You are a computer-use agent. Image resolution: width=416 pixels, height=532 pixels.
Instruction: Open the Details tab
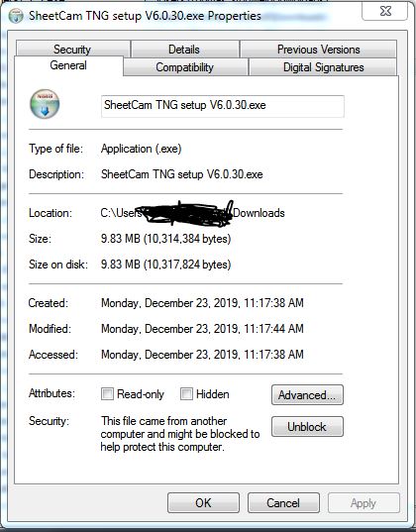[x=184, y=50]
